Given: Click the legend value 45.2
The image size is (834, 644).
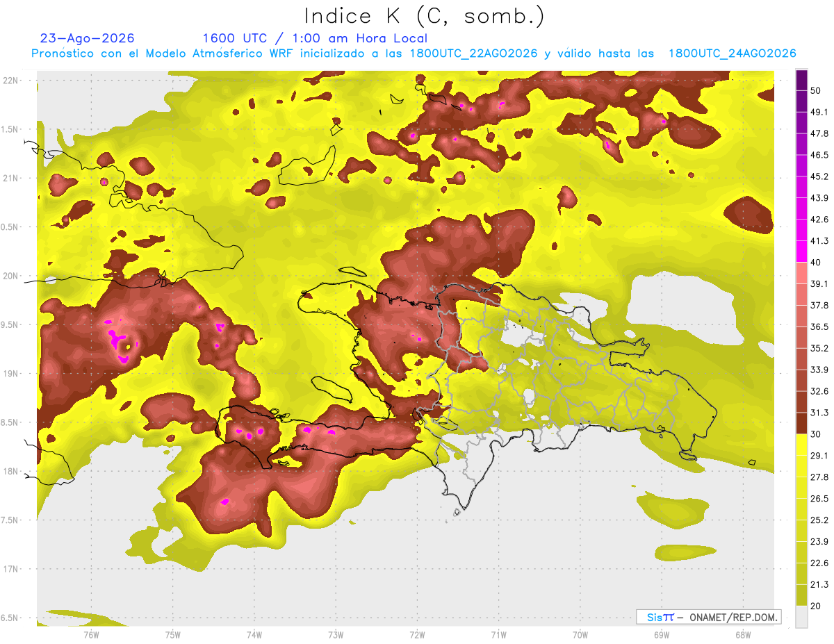Looking at the screenshot, I should [819, 176].
